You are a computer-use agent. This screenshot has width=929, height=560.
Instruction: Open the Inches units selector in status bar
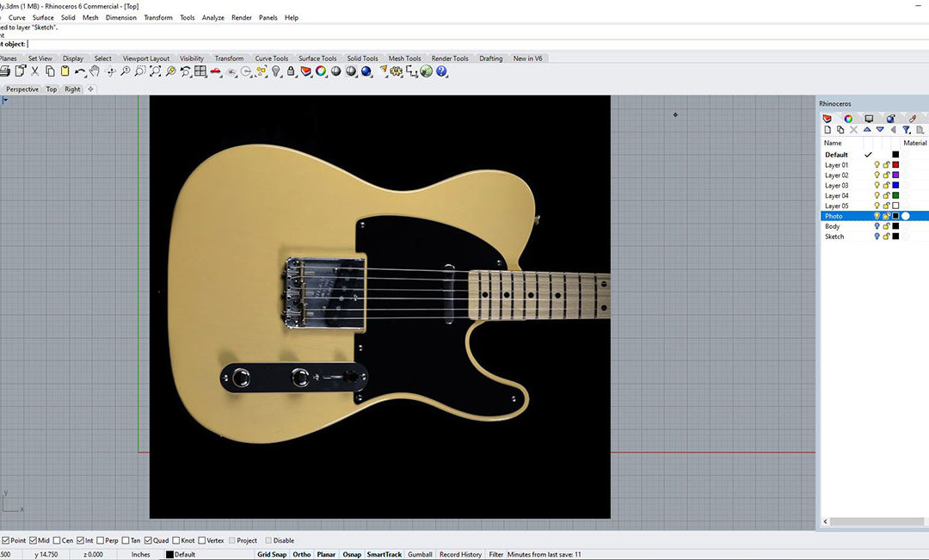point(140,555)
